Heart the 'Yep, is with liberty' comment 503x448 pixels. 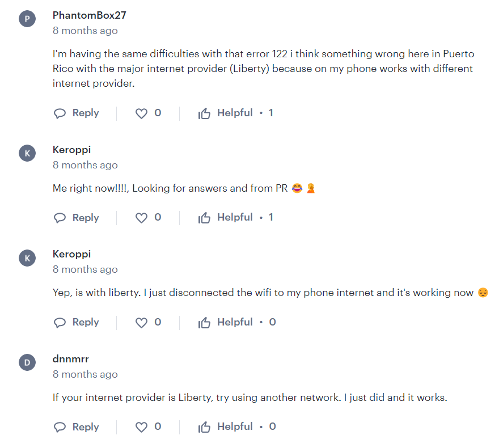coord(141,322)
